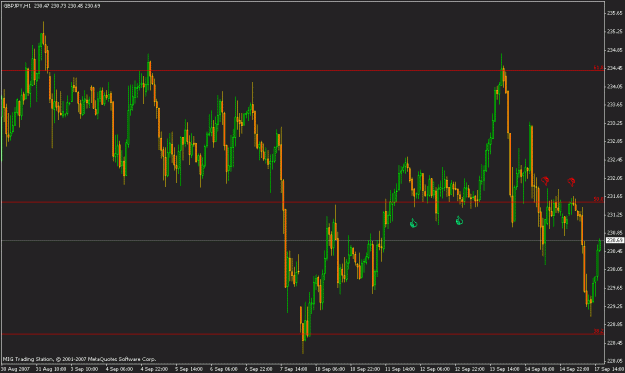
Task: Select the 38.2 Fibonacci level label
Action: click(598, 331)
